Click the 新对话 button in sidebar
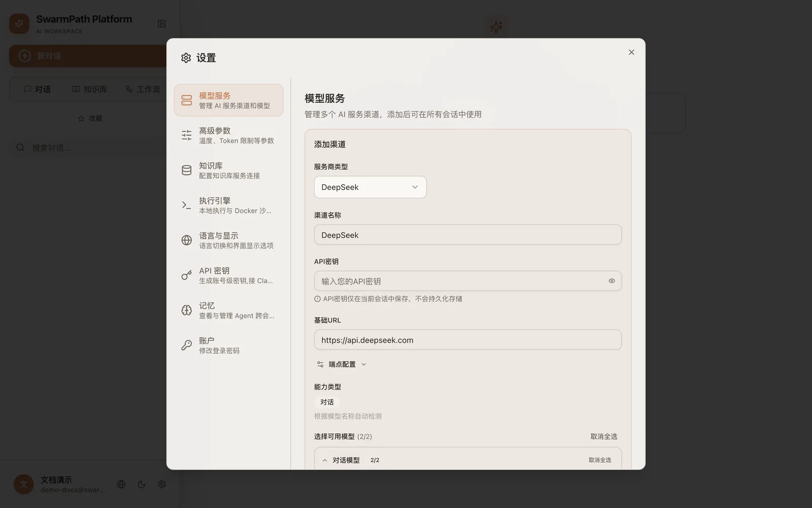Image resolution: width=812 pixels, height=508 pixels. tap(88, 56)
